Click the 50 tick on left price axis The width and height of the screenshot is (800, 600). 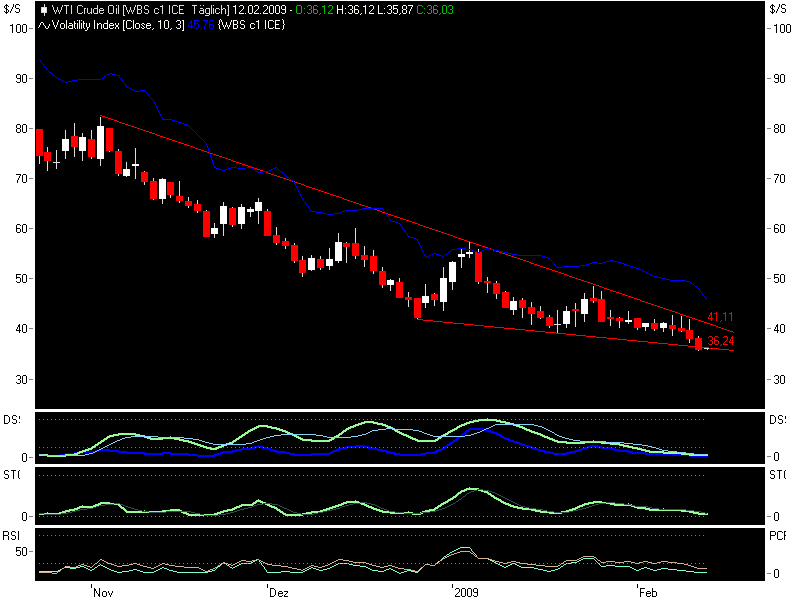(x=21, y=279)
